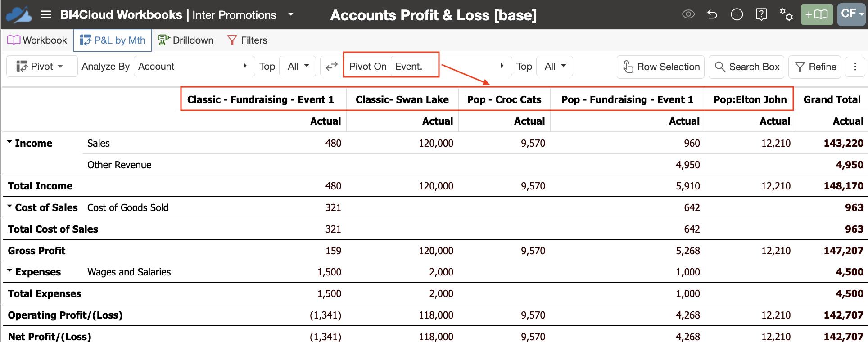Click the green add workbook button
Viewport: 868px width, 342px height.
click(817, 14)
